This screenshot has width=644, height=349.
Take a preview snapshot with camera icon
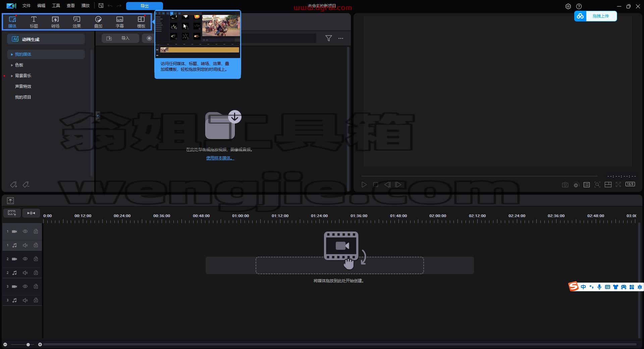click(x=565, y=185)
